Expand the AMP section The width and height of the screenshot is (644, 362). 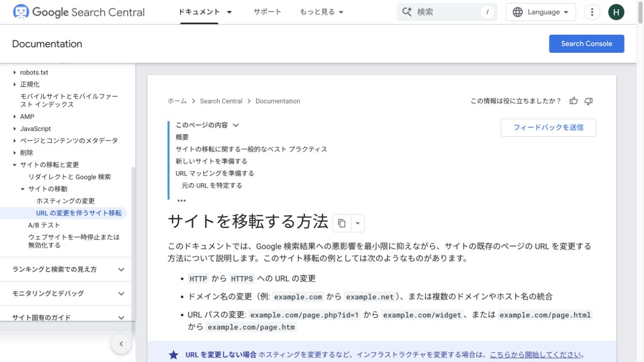click(x=15, y=116)
